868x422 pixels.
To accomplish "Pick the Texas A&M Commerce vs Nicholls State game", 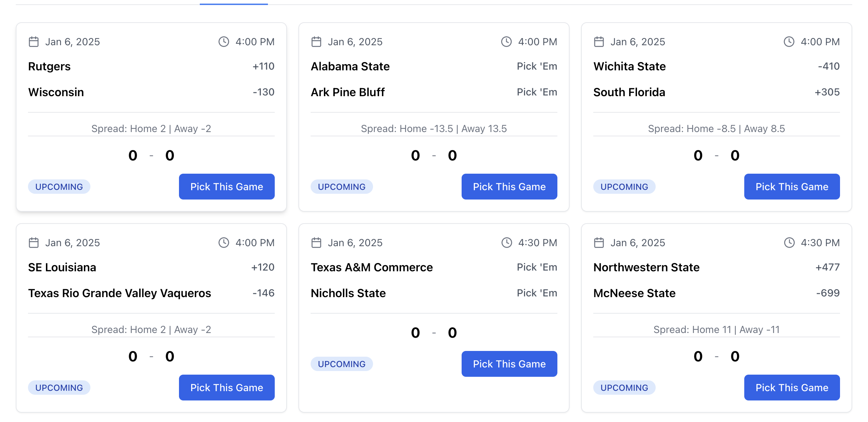I will 509,364.
